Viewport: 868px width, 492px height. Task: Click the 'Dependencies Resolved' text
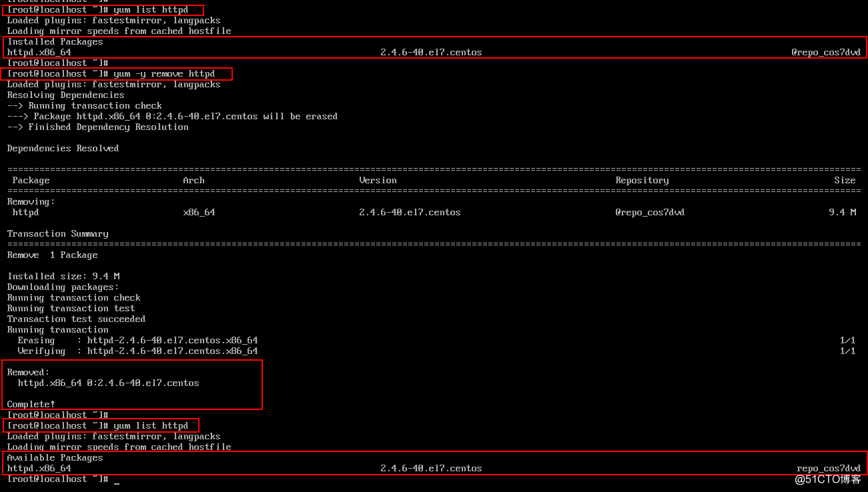pyautogui.click(x=63, y=148)
